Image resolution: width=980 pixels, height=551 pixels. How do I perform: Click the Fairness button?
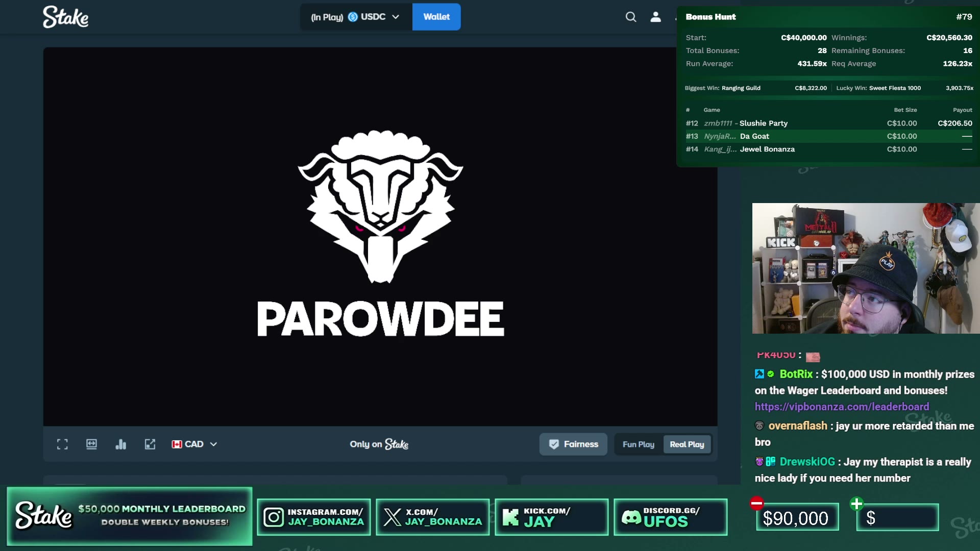pyautogui.click(x=573, y=444)
